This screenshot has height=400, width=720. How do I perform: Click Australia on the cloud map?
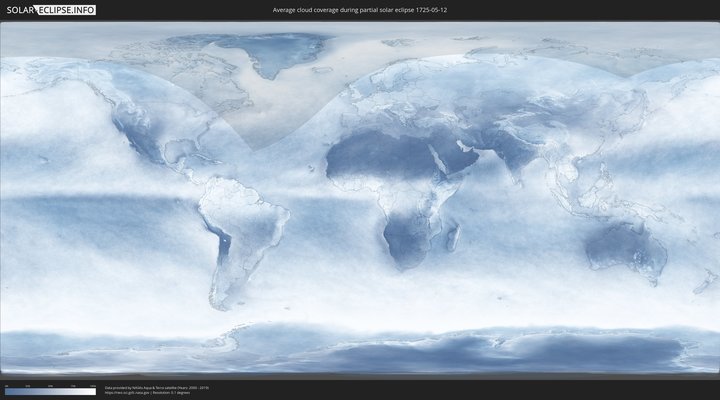point(627,250)
